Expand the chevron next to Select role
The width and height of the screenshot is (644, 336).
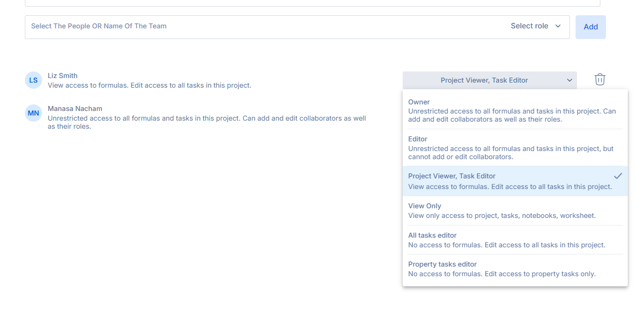558,26
